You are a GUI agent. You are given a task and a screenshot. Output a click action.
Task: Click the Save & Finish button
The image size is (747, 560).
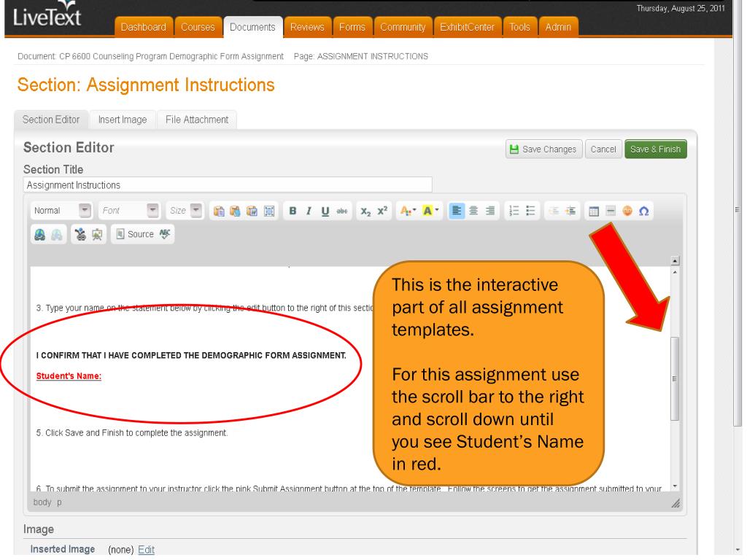pos(656,149)
